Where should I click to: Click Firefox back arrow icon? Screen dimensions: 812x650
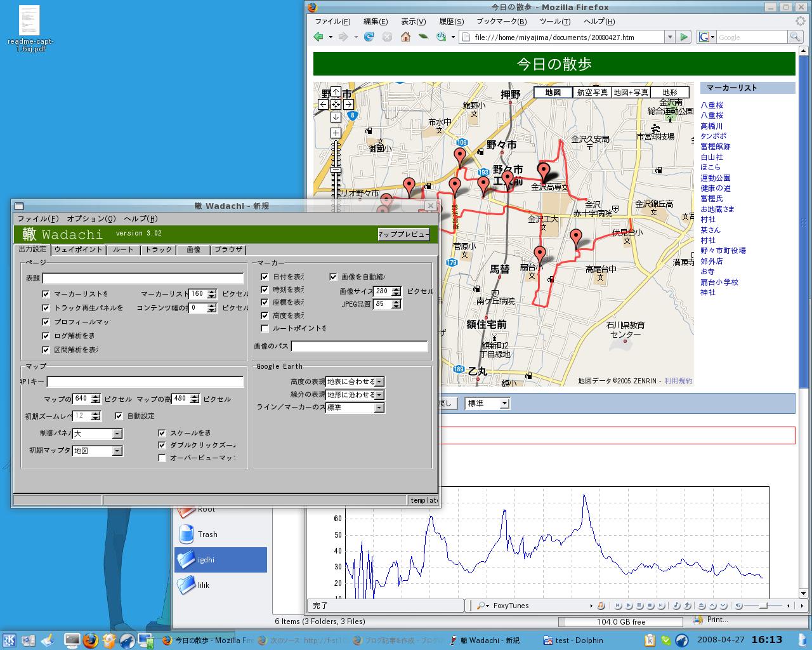[x=318, y=37]
